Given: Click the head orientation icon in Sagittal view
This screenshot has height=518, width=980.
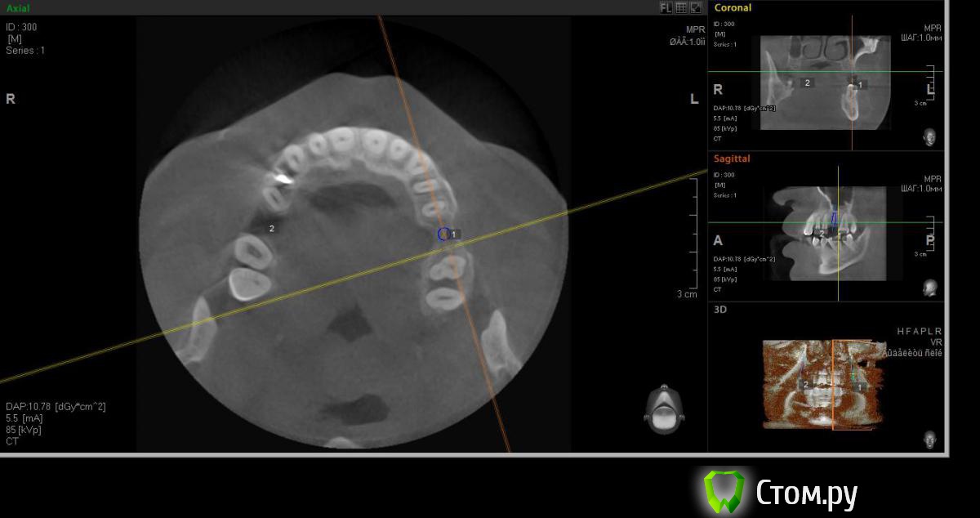Looking at the screenshot, I should (x=929, y=288).
